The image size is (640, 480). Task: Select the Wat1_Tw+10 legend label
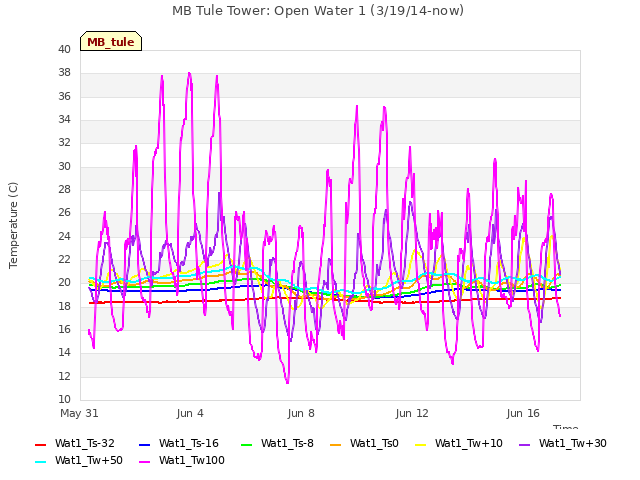click(x=469, y=444)
